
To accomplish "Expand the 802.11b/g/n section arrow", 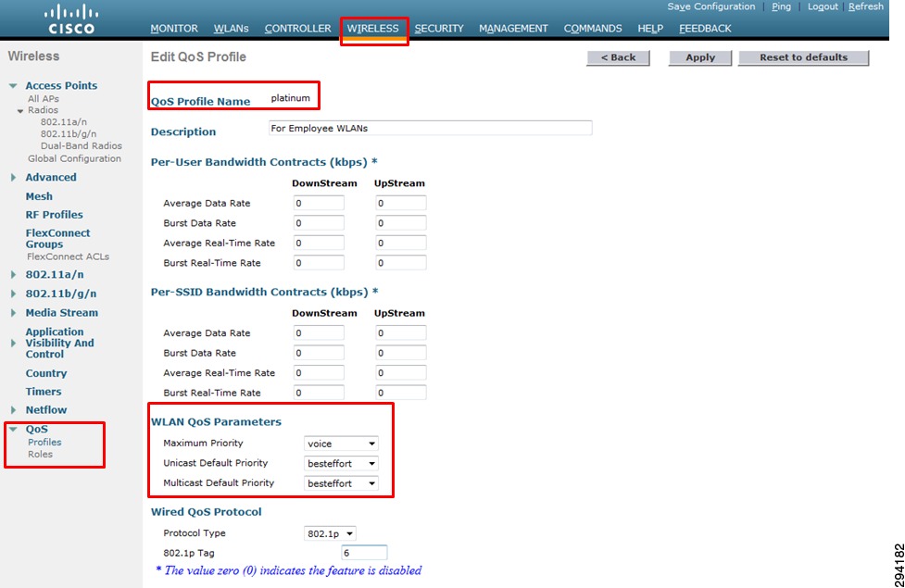I will (13, 294).
